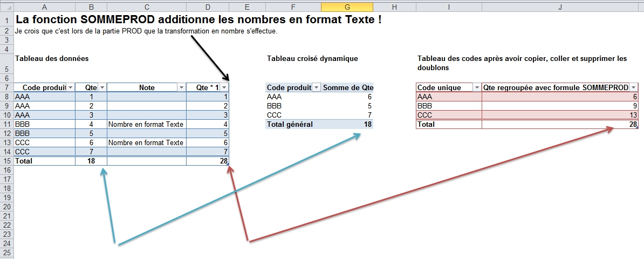Screen dimensions: 644x259
Task: Click the select-all corner of the sheet
Action: point(6,6)
